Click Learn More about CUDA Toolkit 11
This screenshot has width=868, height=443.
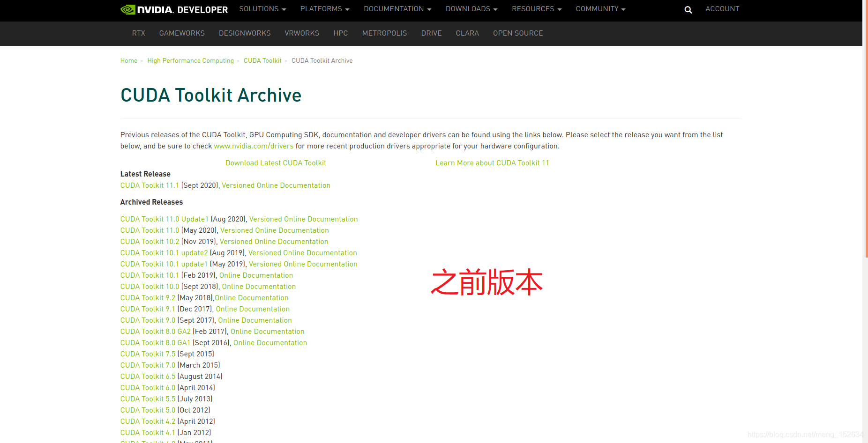coord(492,163)
